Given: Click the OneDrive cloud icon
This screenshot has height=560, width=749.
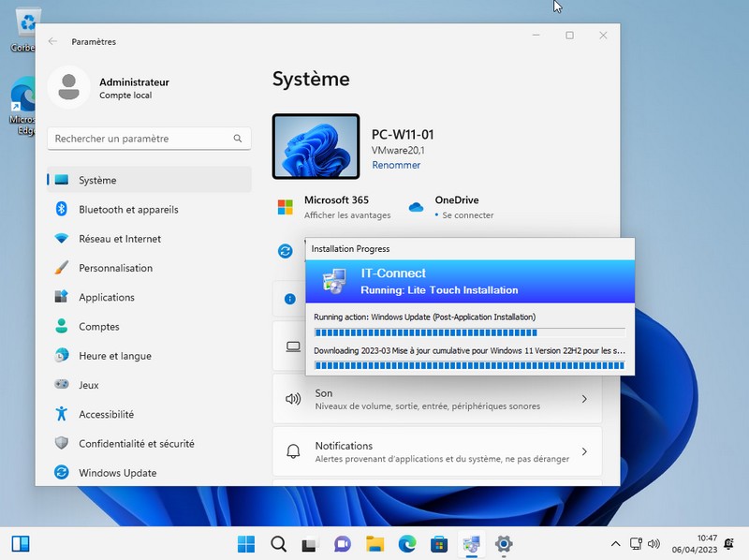Looking at the screenshot, I should pyautogui.click(x=416, y=207).
